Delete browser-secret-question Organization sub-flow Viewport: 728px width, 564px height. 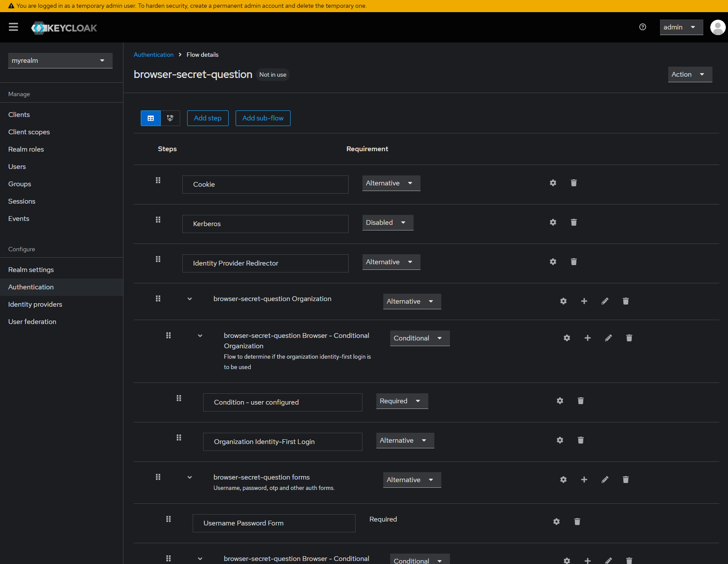tap(626, 301)
